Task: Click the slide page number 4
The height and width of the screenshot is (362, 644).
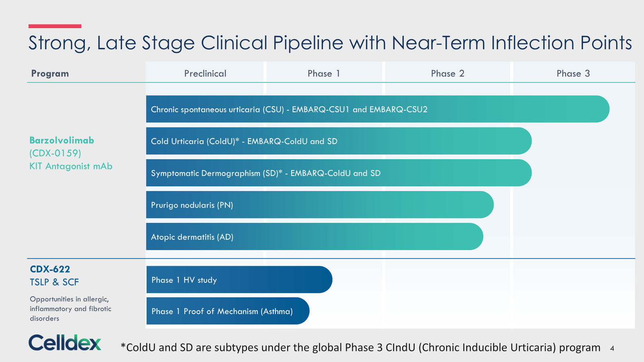Action: click(612, 348)
